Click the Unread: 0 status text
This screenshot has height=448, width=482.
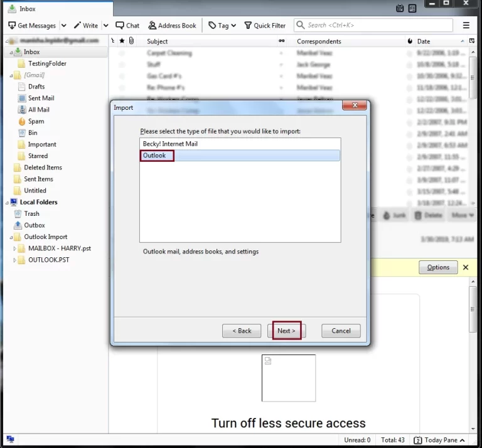coord(357,440)
